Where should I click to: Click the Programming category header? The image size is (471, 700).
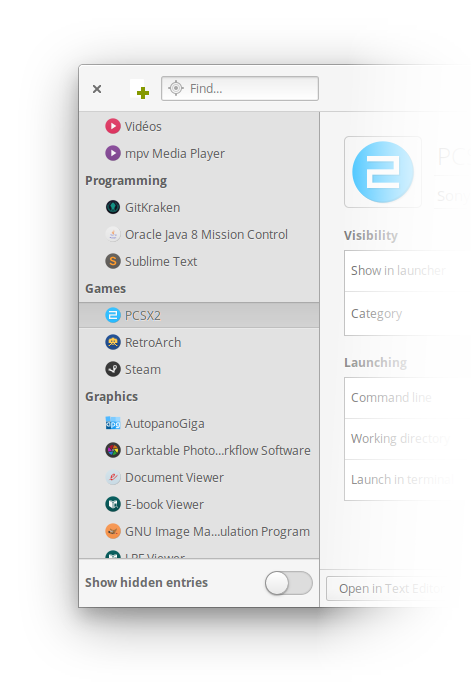(126, 181)
